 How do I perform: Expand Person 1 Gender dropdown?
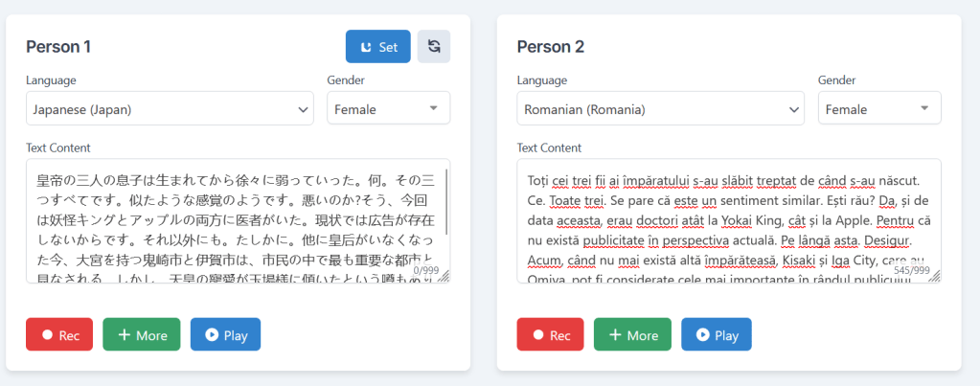388,108
